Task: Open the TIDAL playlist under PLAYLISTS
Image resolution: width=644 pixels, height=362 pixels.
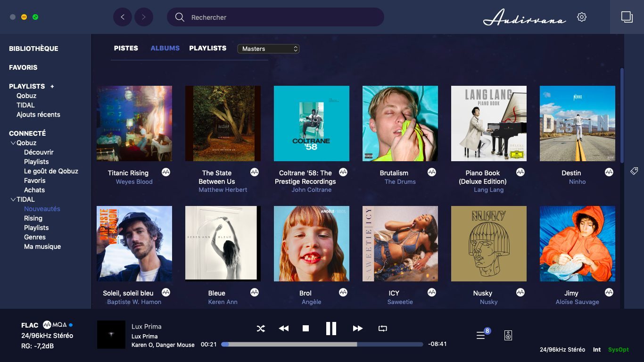Action: [25, 105]
